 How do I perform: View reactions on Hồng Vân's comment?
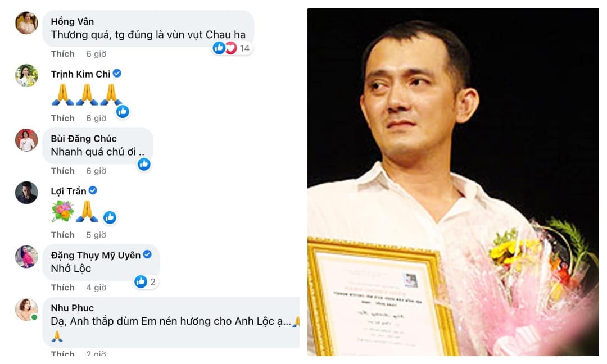[232, 48]
